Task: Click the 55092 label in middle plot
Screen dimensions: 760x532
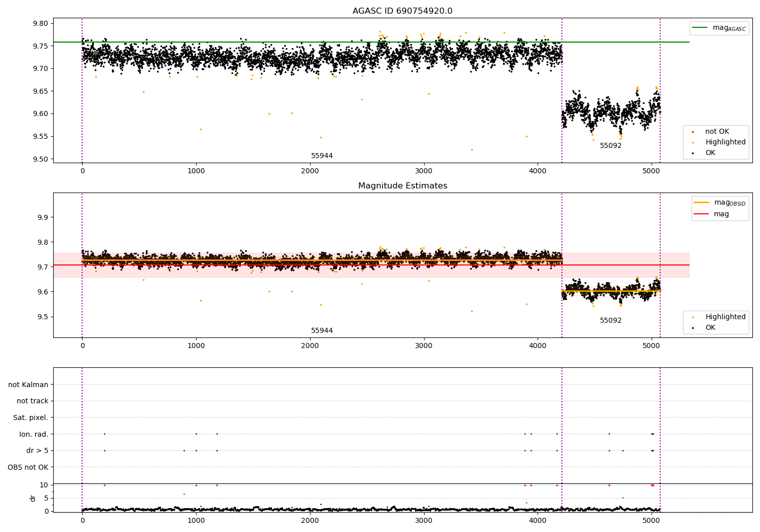Action: [x=611, y=321]
